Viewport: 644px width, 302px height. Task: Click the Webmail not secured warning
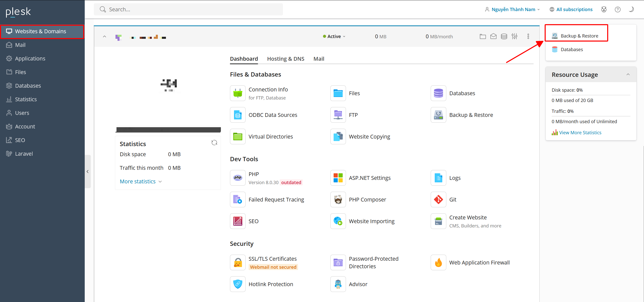coord(273,267)
